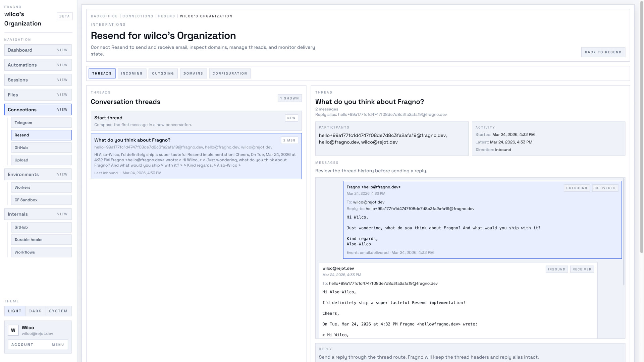644x362 pixels.
Task: Open the Outgoing tab
Action: (163, 73)
